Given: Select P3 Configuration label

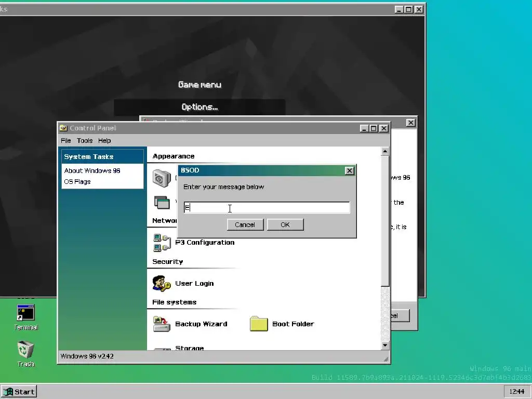Looking at the screenshot, I should tap(205, 242).
